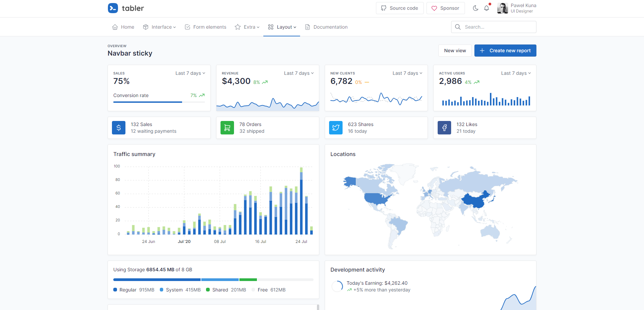Expand the Extra menu chevron
The image size is (644, 310).
[x=258, y=27]
